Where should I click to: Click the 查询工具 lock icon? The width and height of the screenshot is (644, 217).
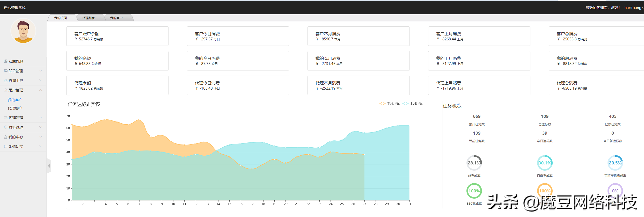click(5, 81)
